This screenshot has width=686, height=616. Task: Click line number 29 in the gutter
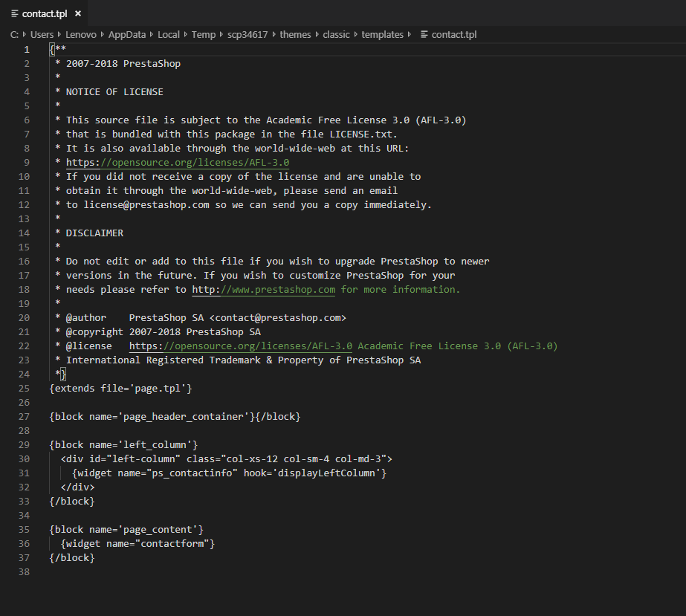pos(24,445)
